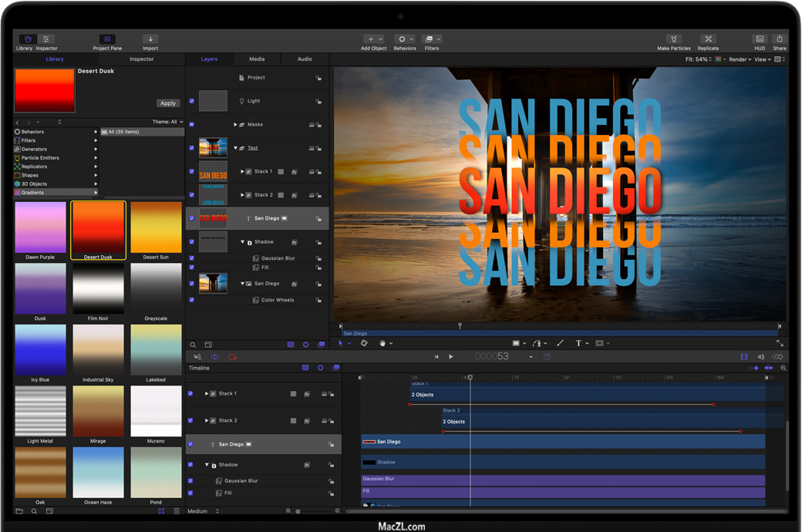Open the HUD panel icon
Screen dimensions: 802x532
pyautogui.click(x=760, y=39)
